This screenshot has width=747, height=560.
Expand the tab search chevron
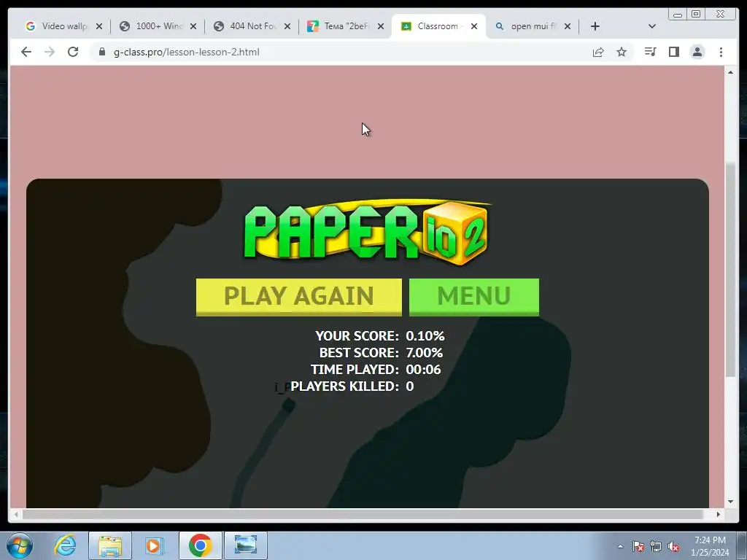click(x=652, y=26)
